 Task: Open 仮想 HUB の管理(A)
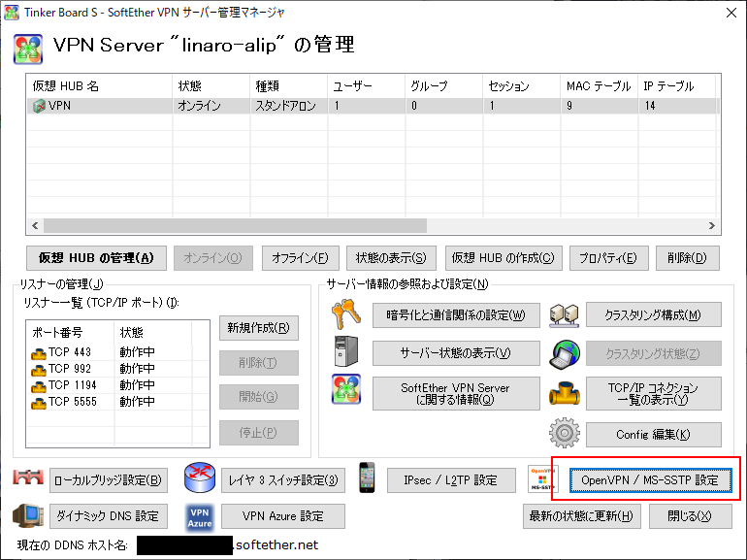96,258
